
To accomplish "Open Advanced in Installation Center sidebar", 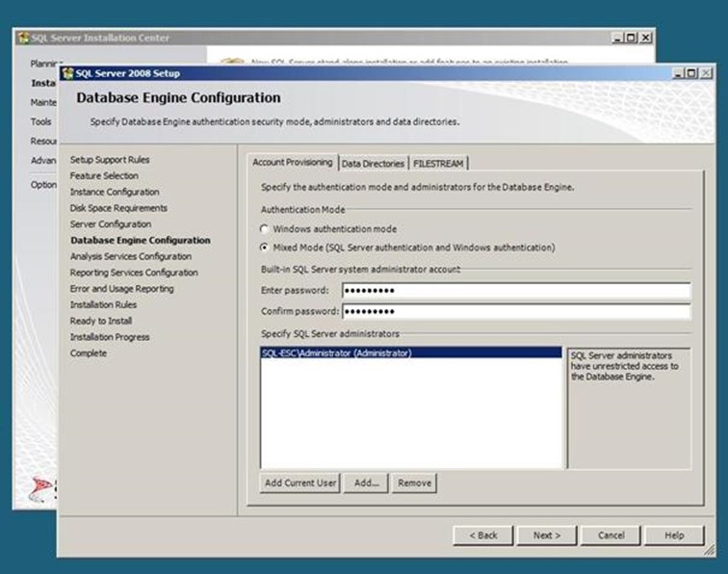I will tap(43, 160).
